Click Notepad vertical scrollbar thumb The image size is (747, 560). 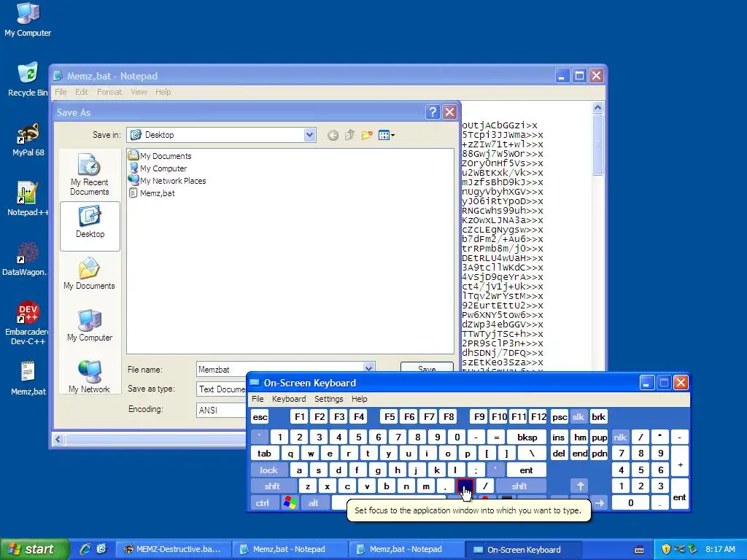[598, 145]
